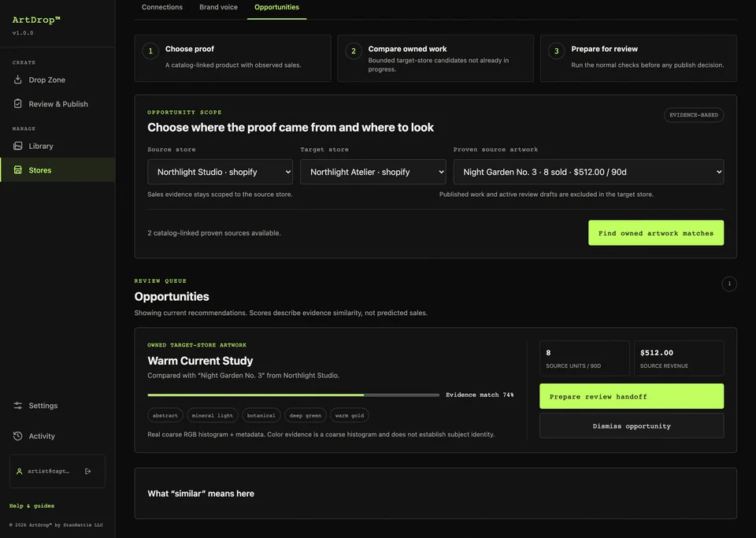Open the Stores section
This screenshot has height=538, width=756.
[x=57, y=169]
